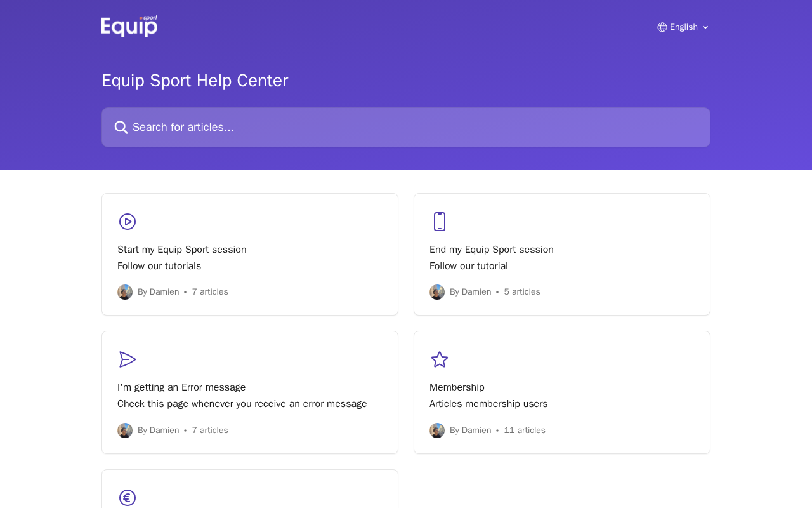Click the Equip Sport logo

pos(129,27)
